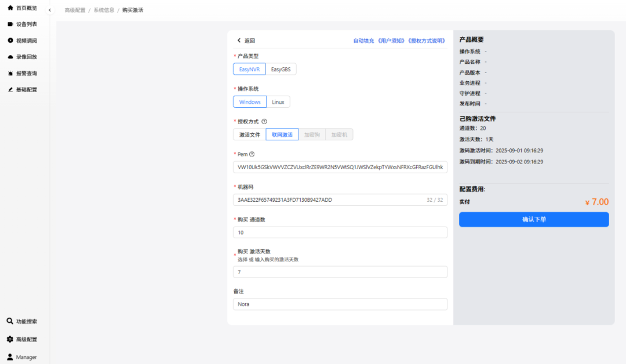Select 联网激活 authorization method
Screen dimensions: 626x364
(x=282, y=134)
